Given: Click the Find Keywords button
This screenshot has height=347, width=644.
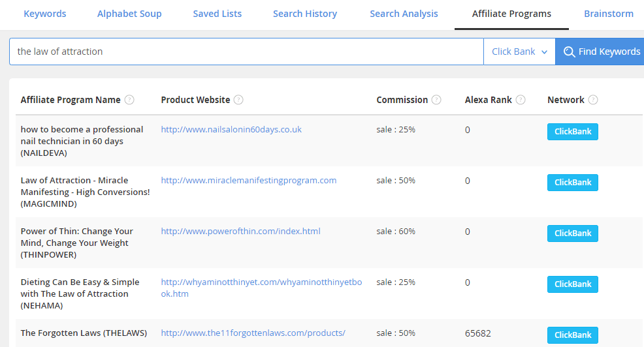Looking at the screenshot, I should point(600,52).
